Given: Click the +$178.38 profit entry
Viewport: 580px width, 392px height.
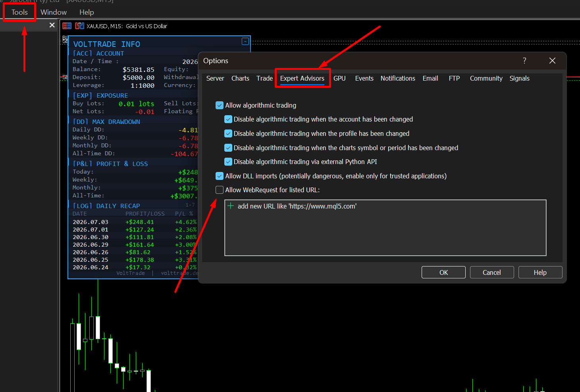Looking at the screenshot, I should tap(140, 260).
